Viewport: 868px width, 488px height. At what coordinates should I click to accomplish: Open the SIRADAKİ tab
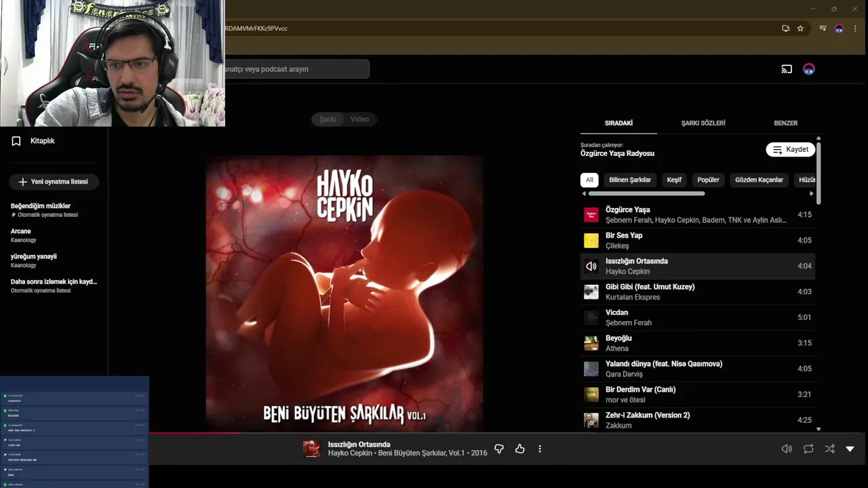point(618,123)
